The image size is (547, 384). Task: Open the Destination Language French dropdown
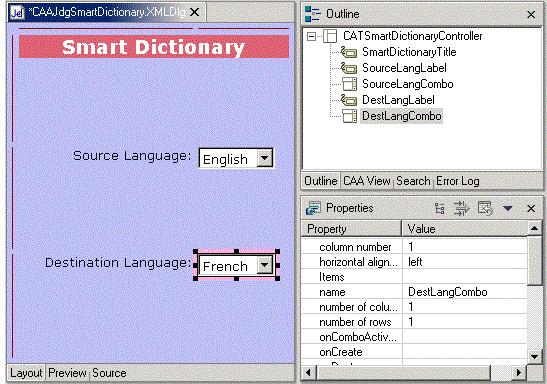click(x=265, y=265)
